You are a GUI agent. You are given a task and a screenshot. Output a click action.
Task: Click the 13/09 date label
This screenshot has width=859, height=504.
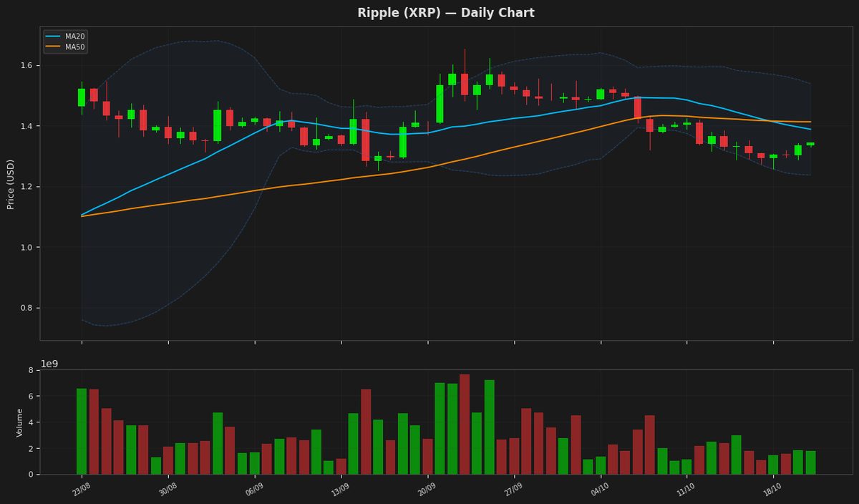coord(340,489)
